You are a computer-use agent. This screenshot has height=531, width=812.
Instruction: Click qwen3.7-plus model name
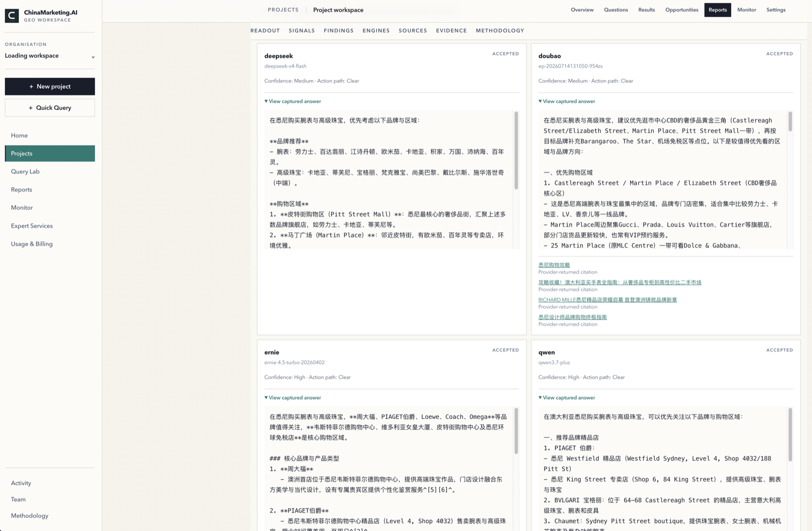pyautogui.click(x=554, y=362)
